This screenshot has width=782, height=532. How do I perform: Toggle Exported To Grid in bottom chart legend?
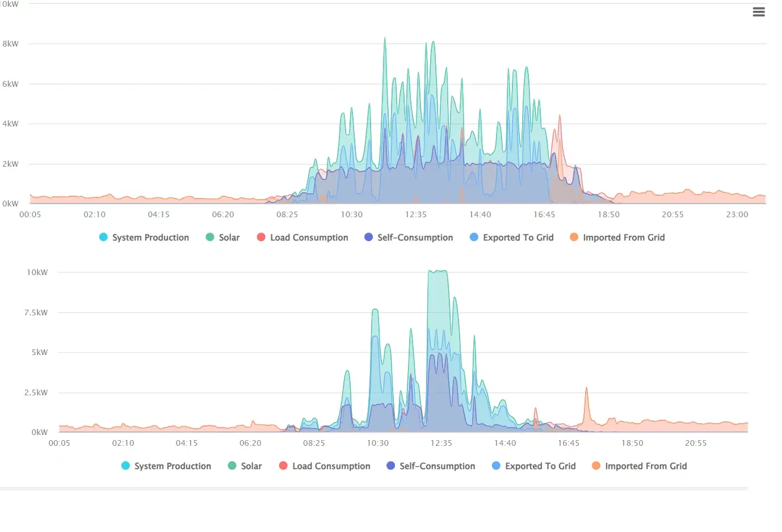tap(534, 466)
